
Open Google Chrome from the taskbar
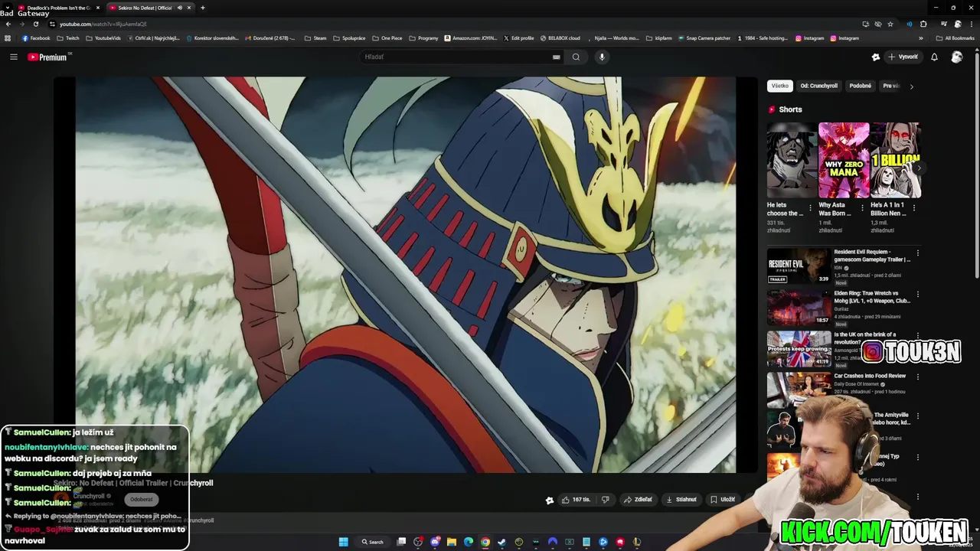click(485, 542)
